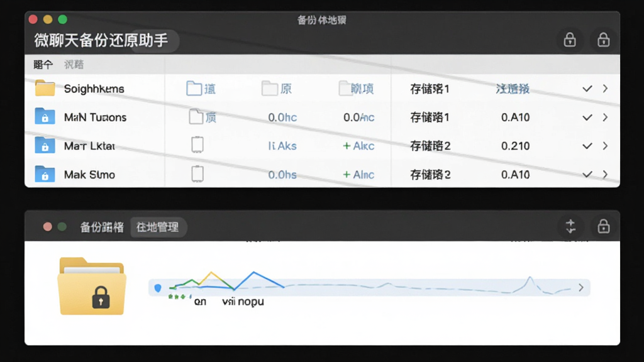Click the 0.0hs value in Mak Slmo row
The width and height of the screenshot is (644, 362).
(x=282, y=175)
